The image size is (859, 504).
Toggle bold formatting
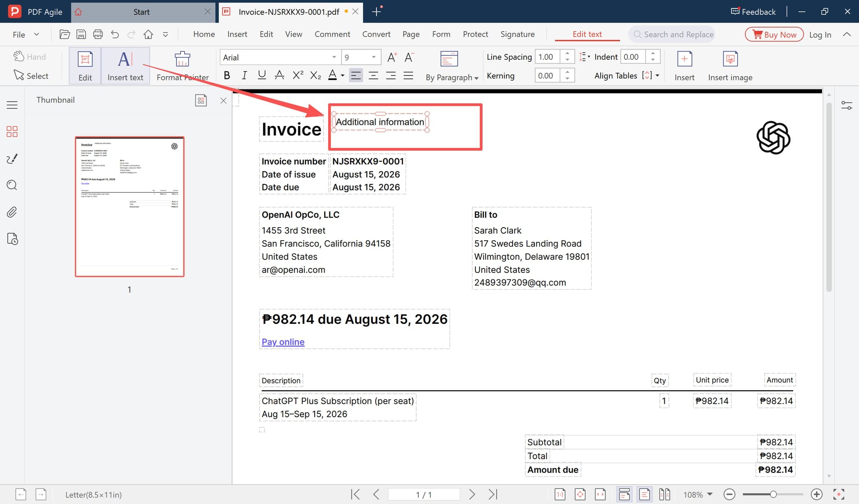(227, 75)
